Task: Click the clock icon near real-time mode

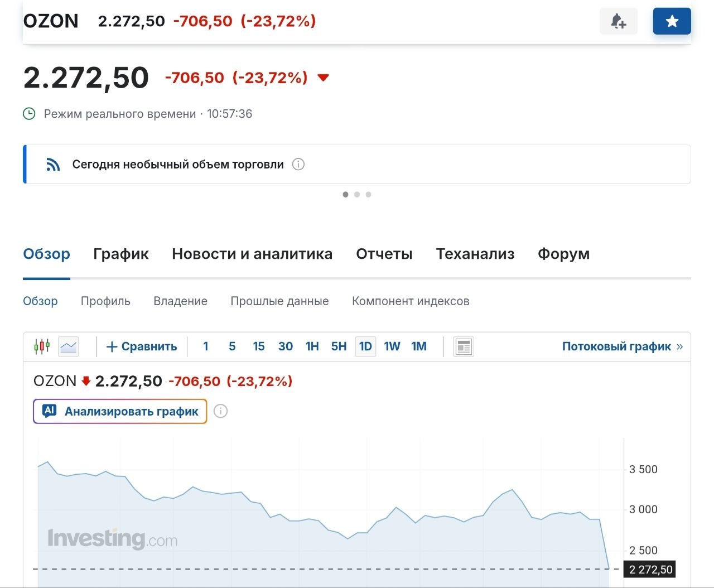Action: (x=29, y=114)
